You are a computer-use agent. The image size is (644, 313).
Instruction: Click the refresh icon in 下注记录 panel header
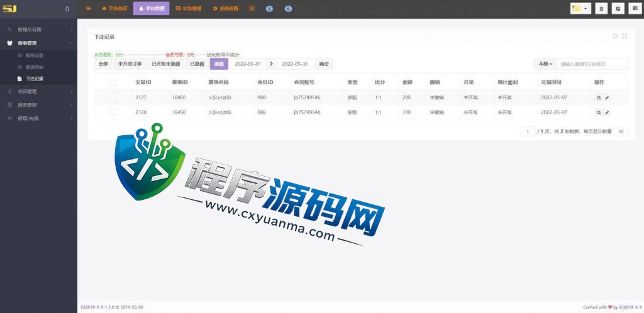coord(615,36)
